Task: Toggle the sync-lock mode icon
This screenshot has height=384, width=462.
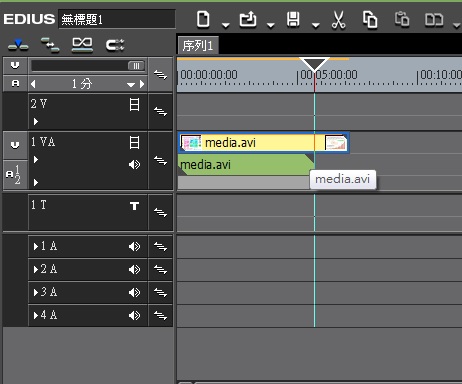Action: coord(50,45)
